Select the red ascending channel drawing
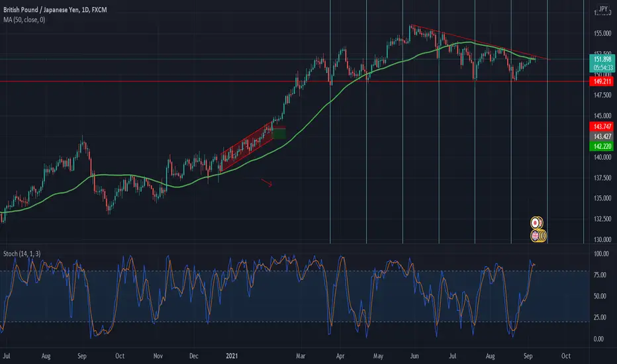Image resolution: width=617 pixels, height=364 pixels. [x=247, y=147]
